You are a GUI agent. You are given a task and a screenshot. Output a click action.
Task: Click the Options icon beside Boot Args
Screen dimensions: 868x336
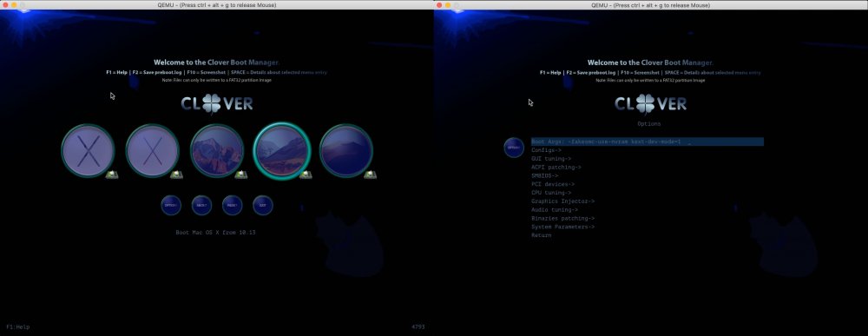click(514, 148)
